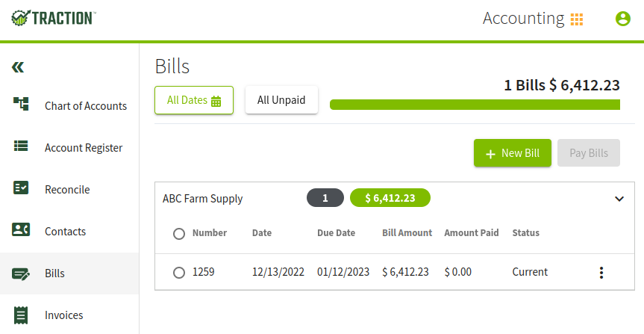The image size is (644, 334).
Task: Open the user profile avatar icon
Action: (622, 19)
